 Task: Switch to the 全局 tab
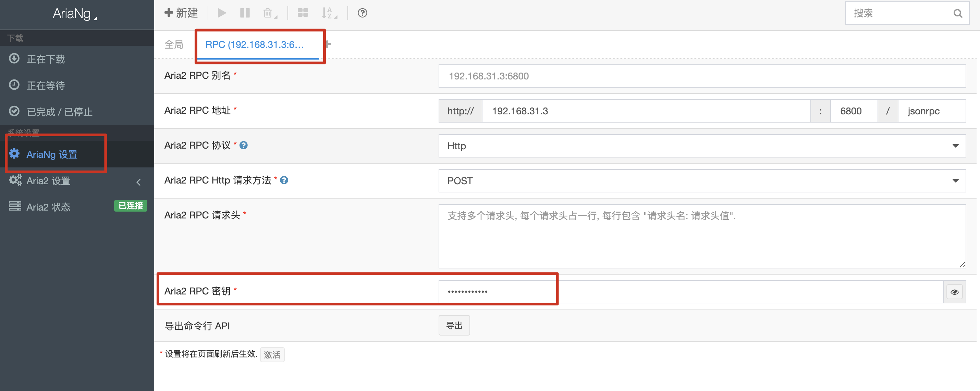pos(174,45)
